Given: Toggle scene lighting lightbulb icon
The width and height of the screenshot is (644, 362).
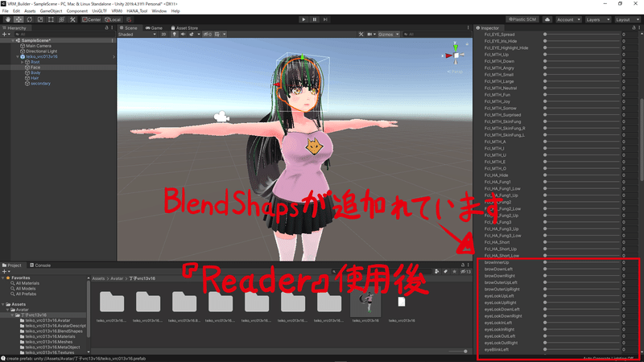Looking at the screenshot, I should 174,35.
